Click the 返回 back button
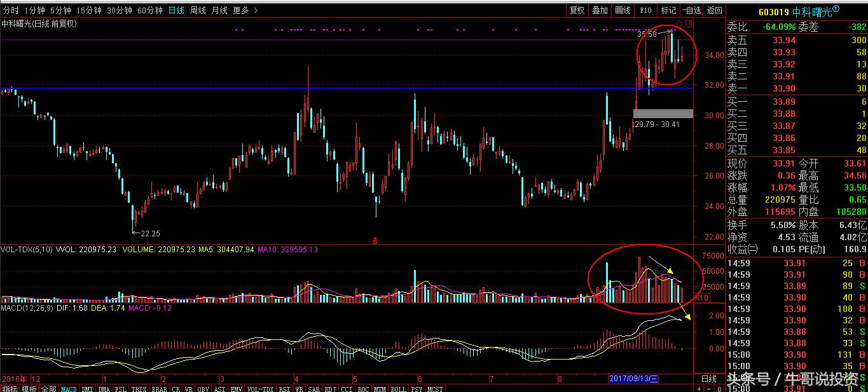The width and height of the screenshot is (868, 392). click(715, 10)
